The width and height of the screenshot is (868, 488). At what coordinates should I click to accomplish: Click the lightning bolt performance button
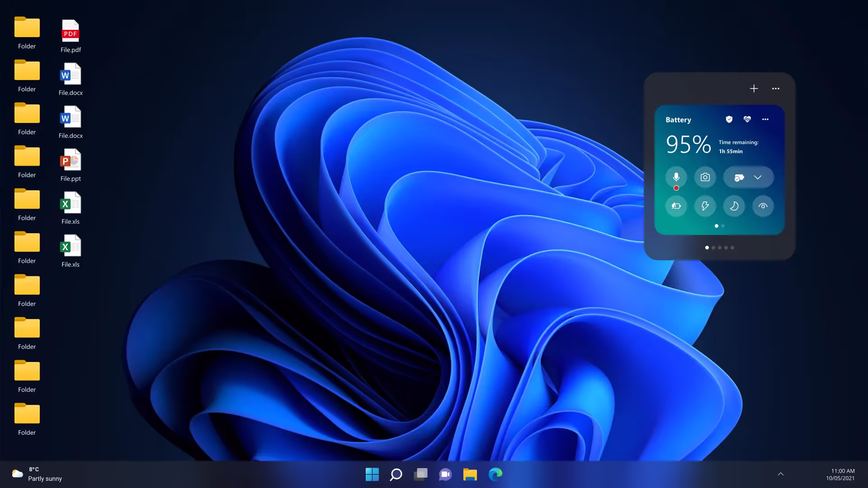pos(705,206)
